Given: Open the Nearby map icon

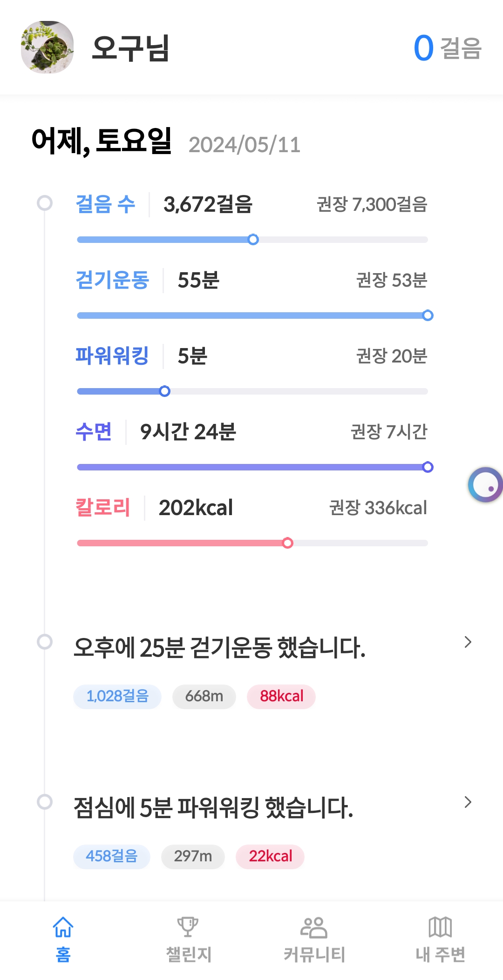Looking at the screenshot, I should click(440, 927).
